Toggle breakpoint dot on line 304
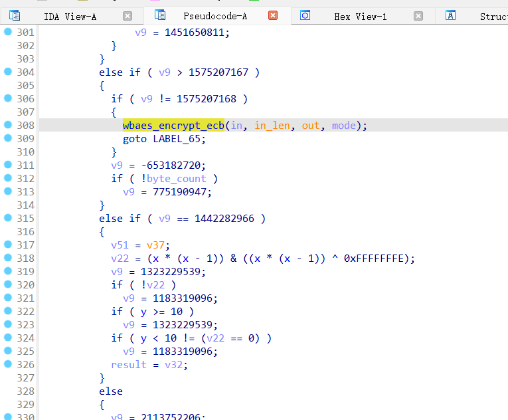 coord(8,72)
